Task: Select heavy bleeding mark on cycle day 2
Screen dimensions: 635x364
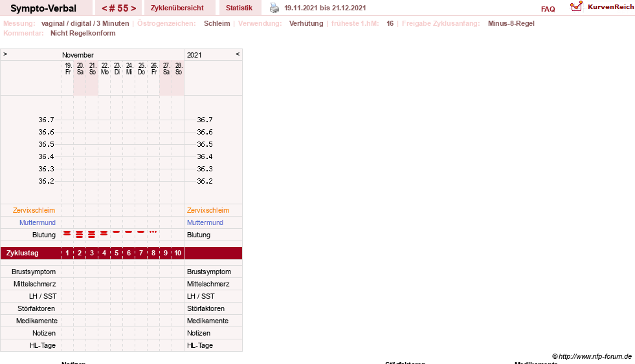Action: pos(80,234)
